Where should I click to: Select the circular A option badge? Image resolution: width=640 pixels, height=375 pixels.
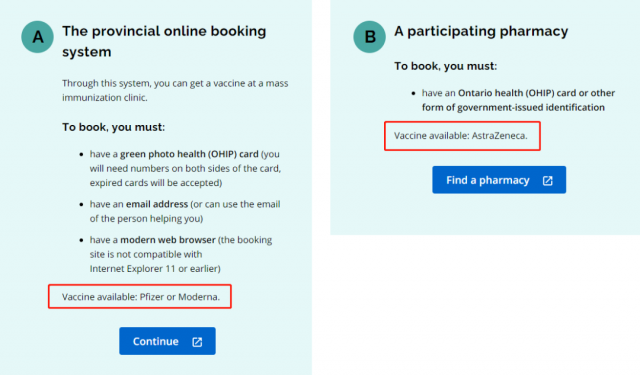pos(38,37)
